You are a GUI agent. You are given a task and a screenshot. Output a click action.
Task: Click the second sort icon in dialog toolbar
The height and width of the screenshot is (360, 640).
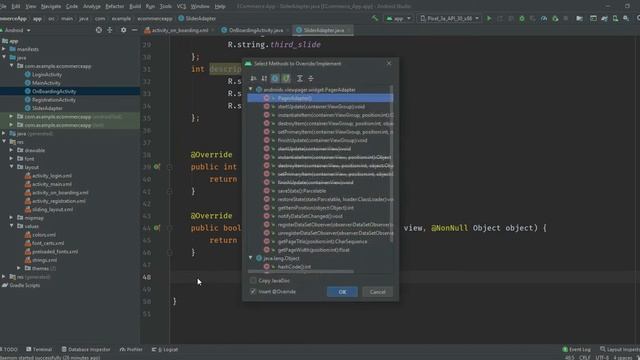pyautogui.click(x=264, y=78)
